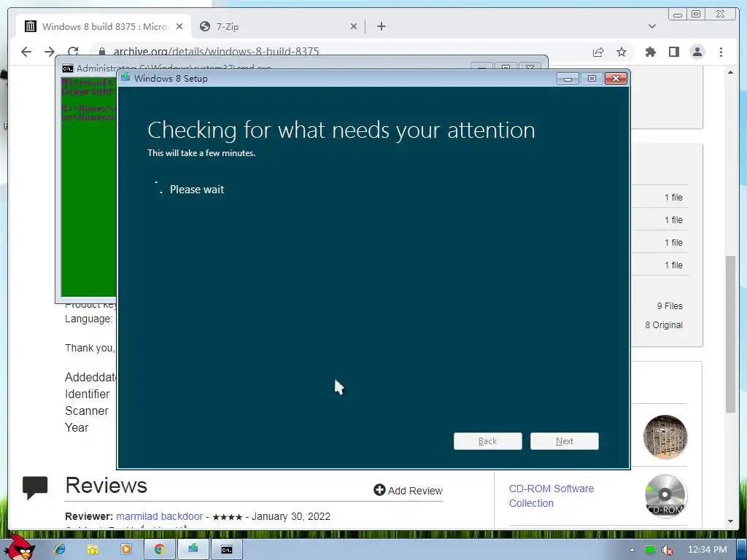This screenshot has height=560, width=747.
Task: Click the archive shelves collection thumbnail
Action: (x=665, y=437)
